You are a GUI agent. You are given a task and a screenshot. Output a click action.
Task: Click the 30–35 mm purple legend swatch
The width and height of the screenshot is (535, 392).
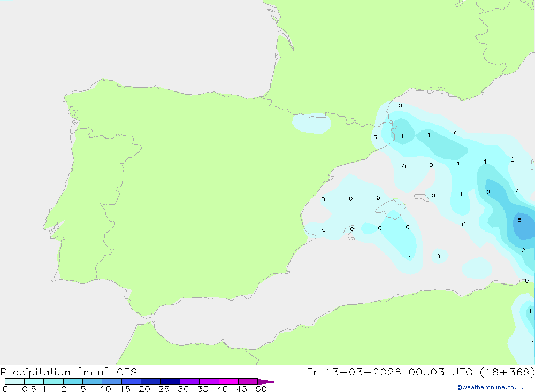[189, 381]
